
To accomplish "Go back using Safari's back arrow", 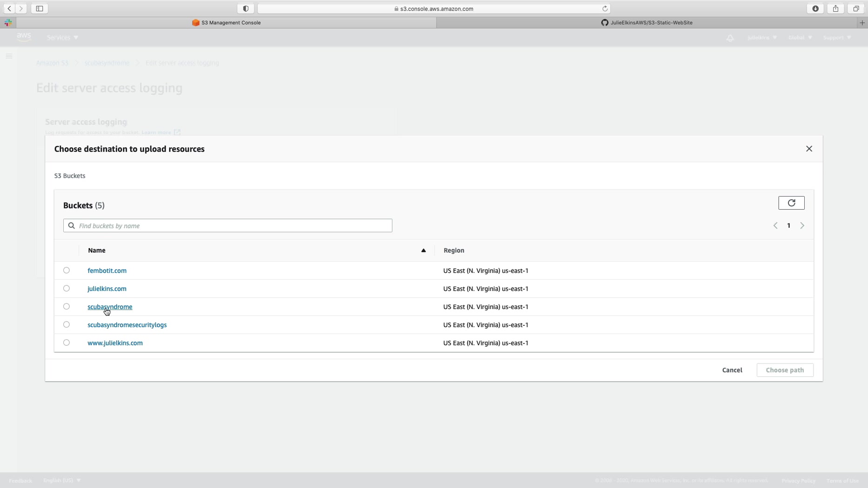I will click(x=9, y=8).
